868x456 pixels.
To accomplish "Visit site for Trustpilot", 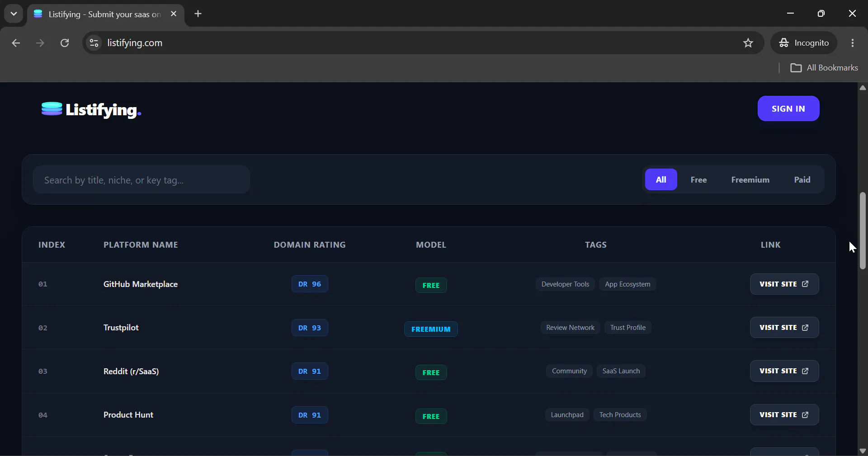I will point(784,328).
